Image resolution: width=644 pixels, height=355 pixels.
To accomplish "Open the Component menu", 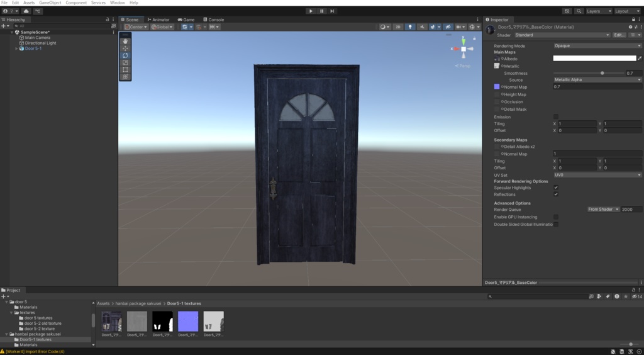I will point(76,3).
